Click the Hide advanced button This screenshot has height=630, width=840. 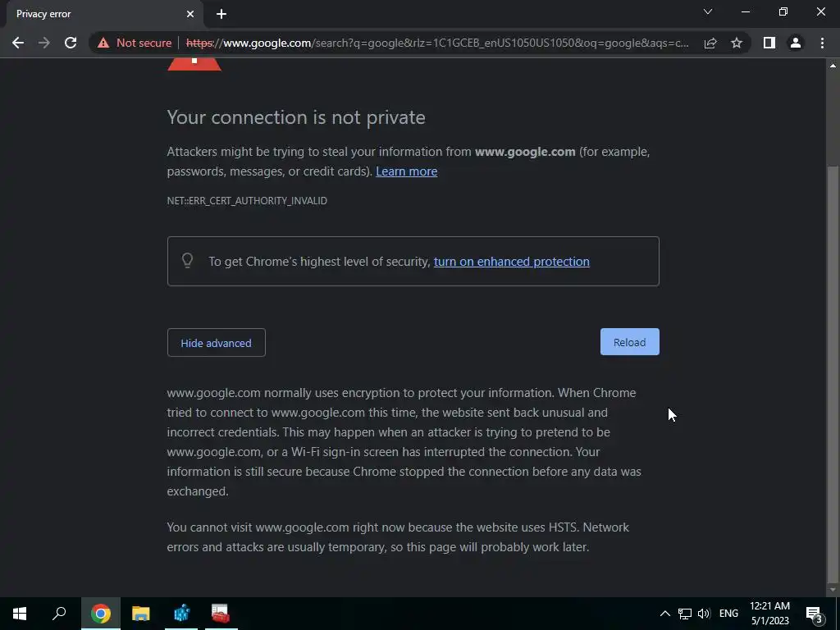217,343
